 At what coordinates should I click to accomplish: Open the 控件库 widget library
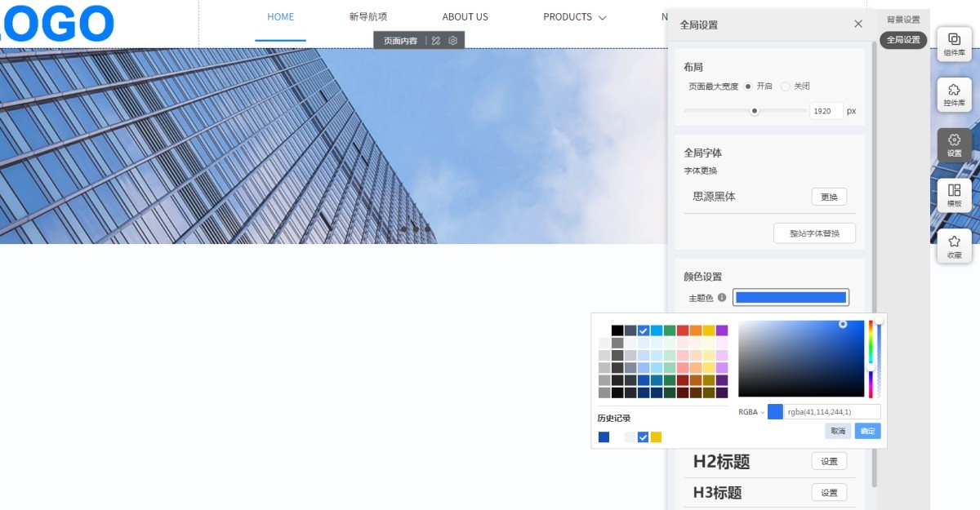(x=954, y=95)
